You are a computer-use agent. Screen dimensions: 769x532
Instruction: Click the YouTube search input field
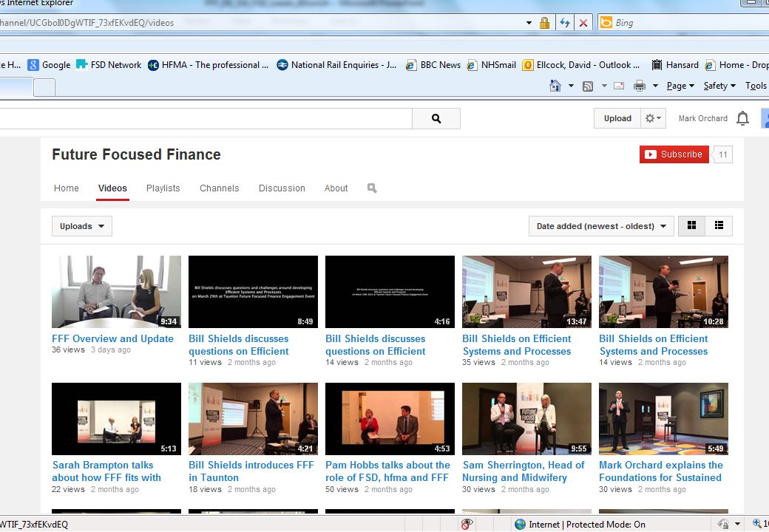pos(206,118)
